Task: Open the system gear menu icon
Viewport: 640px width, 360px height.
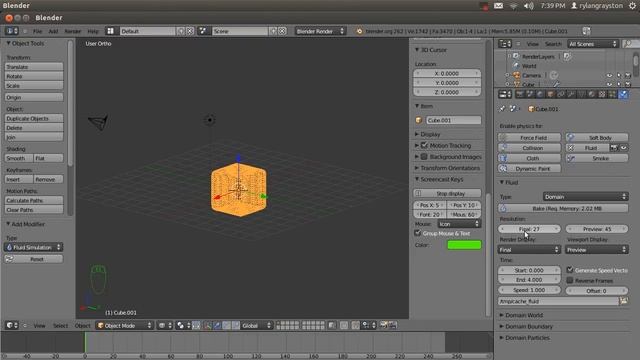Action: pos(633,6)
